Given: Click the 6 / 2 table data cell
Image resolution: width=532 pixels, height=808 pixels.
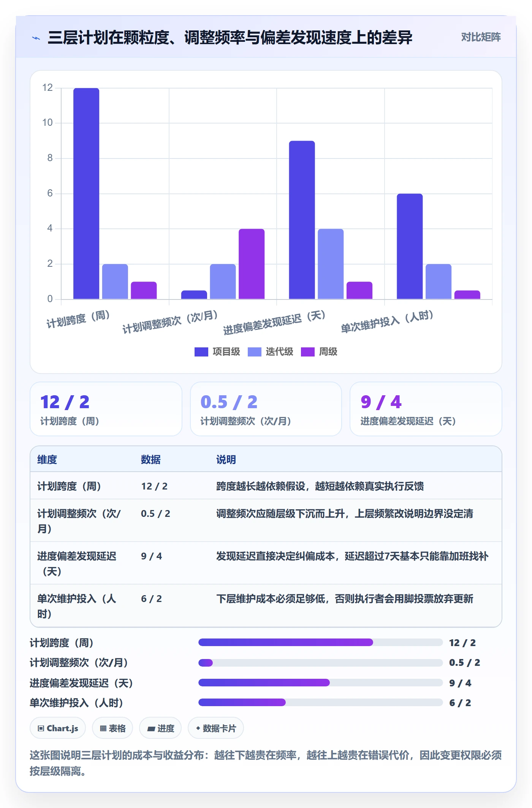Looking at the screenshot, I should [151, 599].
